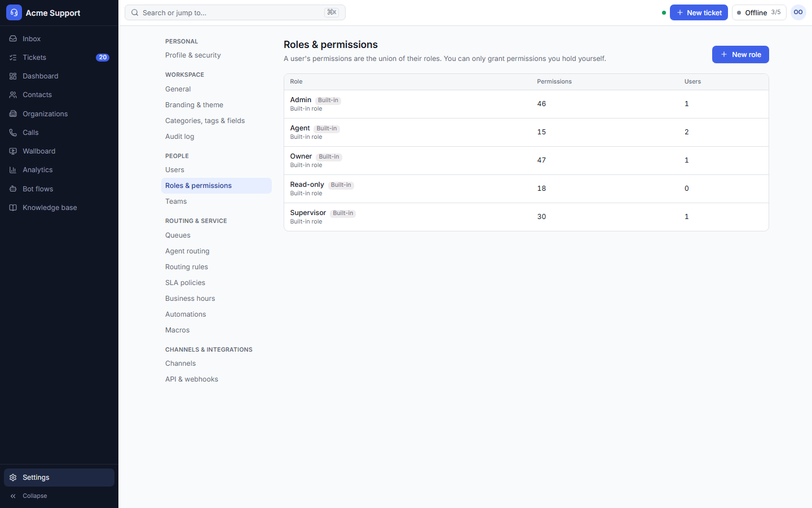Click the Built-in badge beside Read-only
The height and width of the screenshot is (508, 812).
coord(341,185)
